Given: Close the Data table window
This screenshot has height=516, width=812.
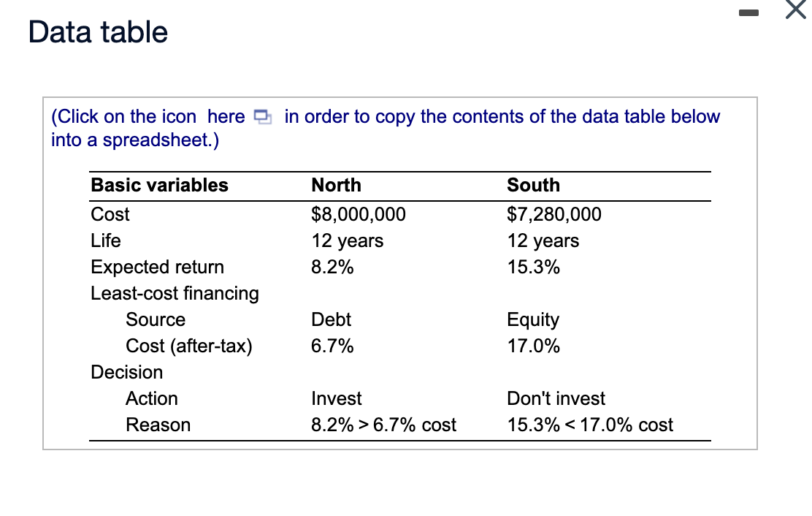Looking at the screenshot, I should [x=795, y=11].
